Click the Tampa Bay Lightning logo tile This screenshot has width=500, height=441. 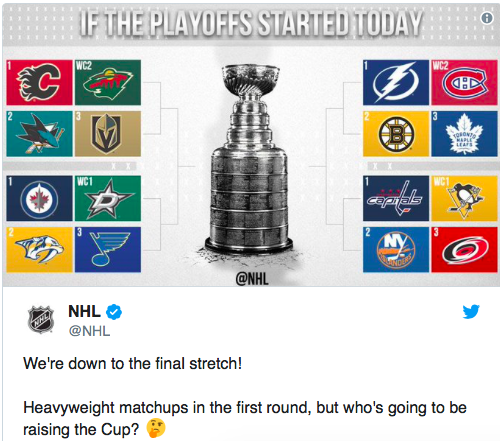pos(396,83)
